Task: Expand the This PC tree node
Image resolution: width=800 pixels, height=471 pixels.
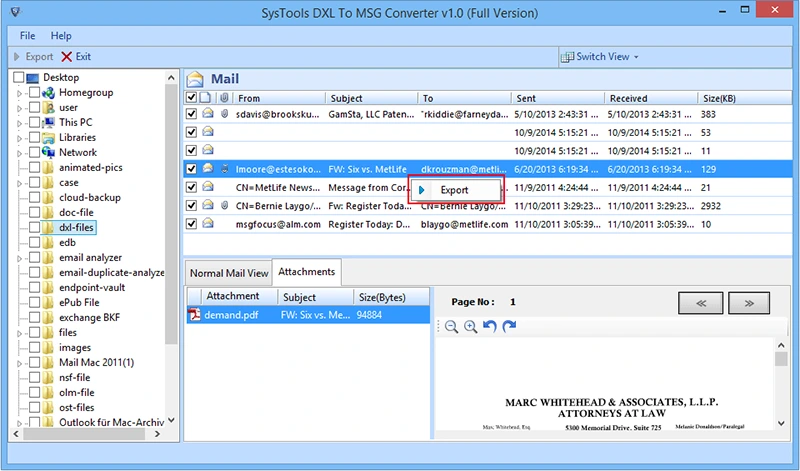Action: 19,123
